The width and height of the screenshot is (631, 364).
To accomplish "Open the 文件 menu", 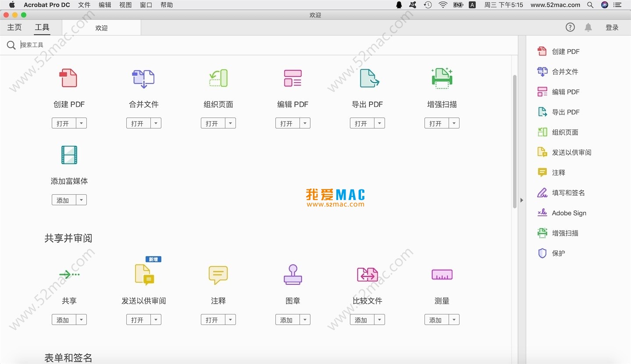I will click(x=84, y=5).
